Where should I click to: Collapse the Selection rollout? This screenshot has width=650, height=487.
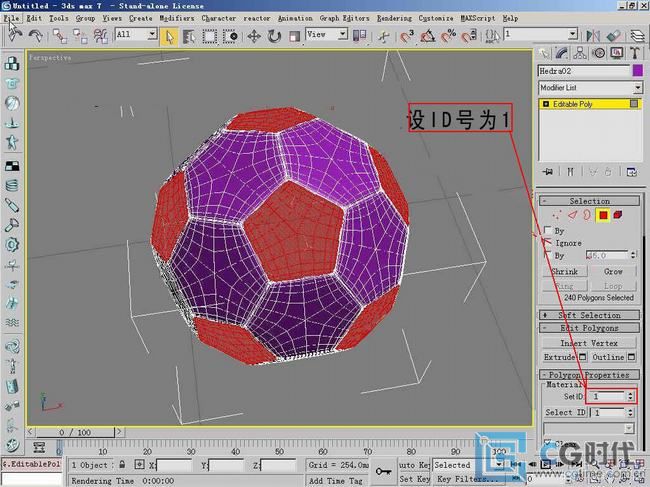tap(589, 201)
